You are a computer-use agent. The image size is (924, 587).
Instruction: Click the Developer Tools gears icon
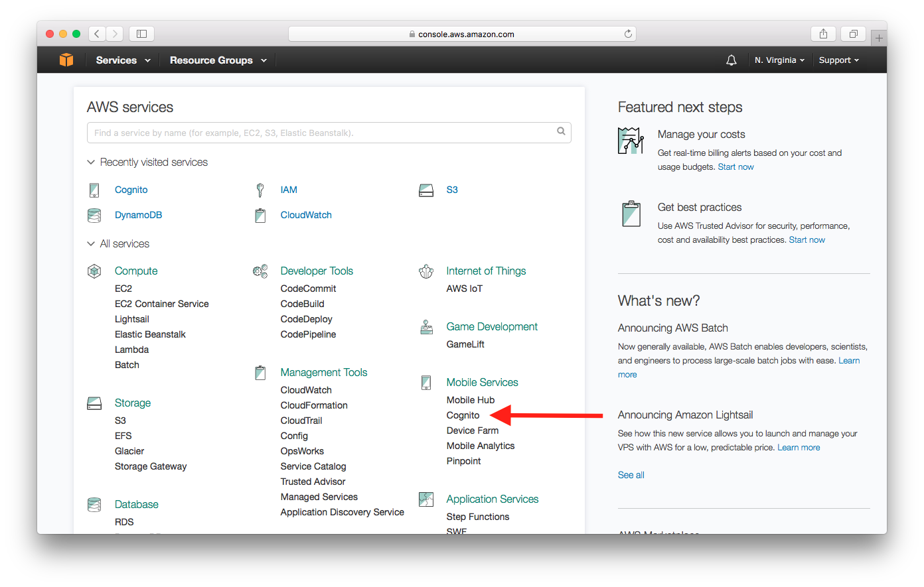pos(260,271)
